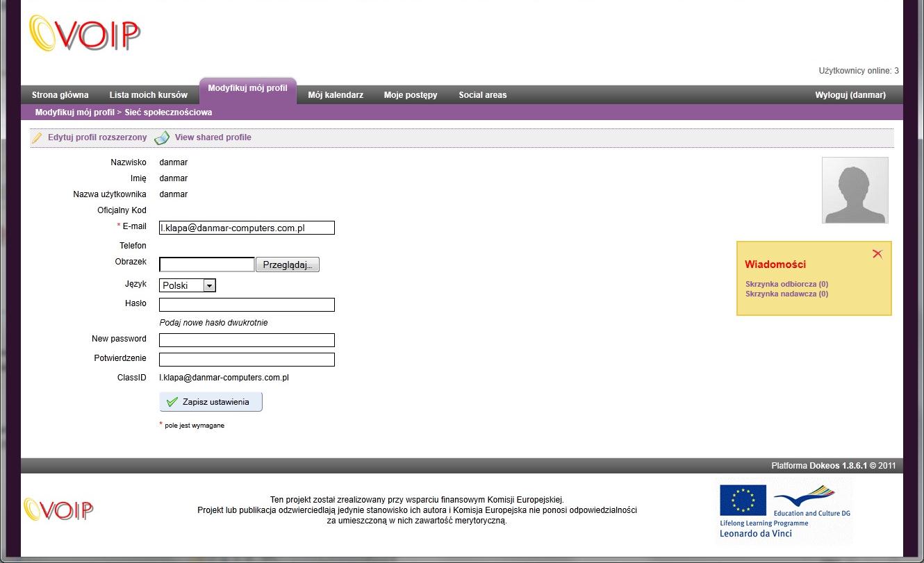Switch to Moje postępy tab

[411, 95]
